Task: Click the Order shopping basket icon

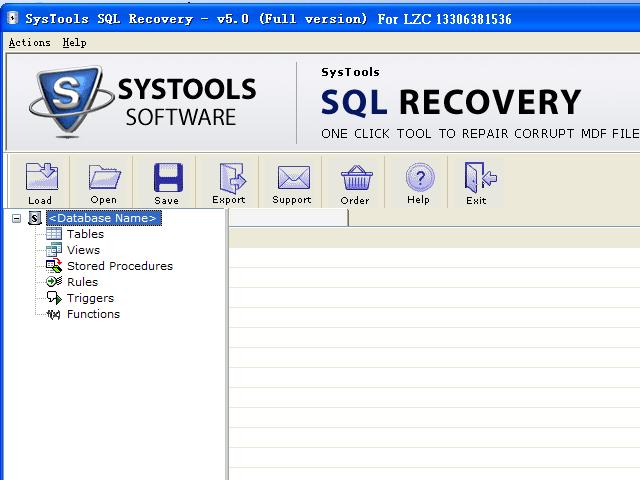Action: 356,178
